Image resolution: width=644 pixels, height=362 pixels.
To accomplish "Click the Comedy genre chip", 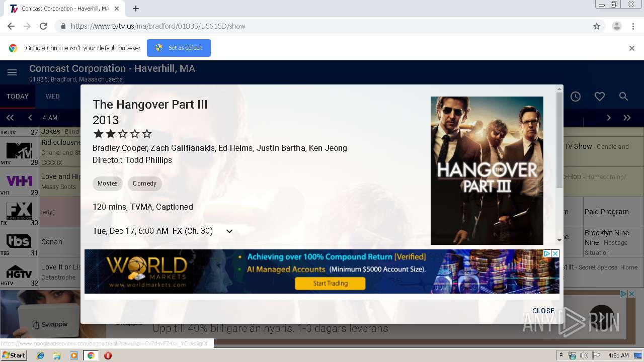I will 145,184.
